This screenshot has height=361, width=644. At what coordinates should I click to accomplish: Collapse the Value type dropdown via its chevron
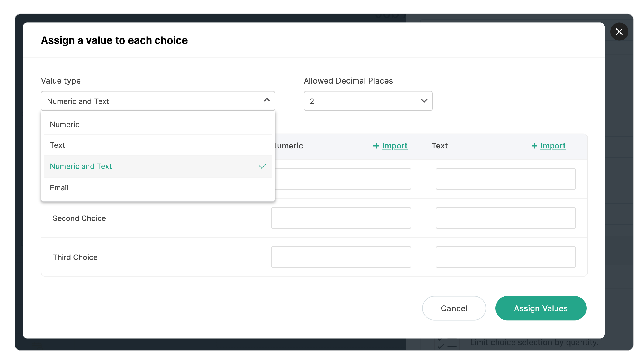click(266, 101)
